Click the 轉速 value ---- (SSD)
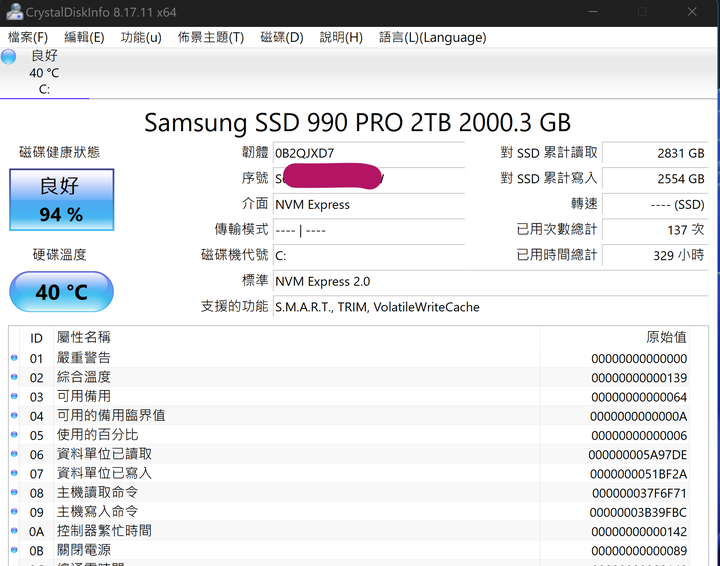 point(655,204)
